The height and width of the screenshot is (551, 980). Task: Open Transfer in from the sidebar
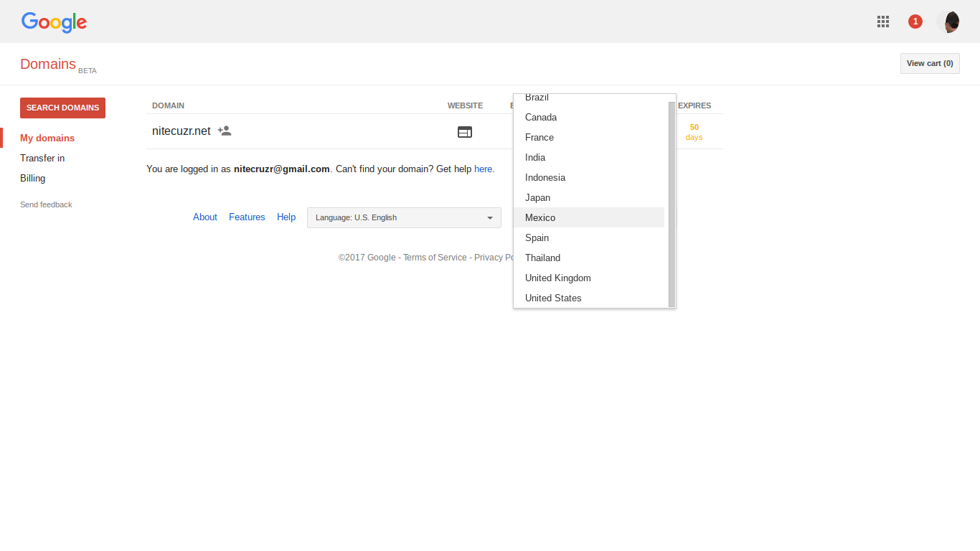(x=42, y=158)
